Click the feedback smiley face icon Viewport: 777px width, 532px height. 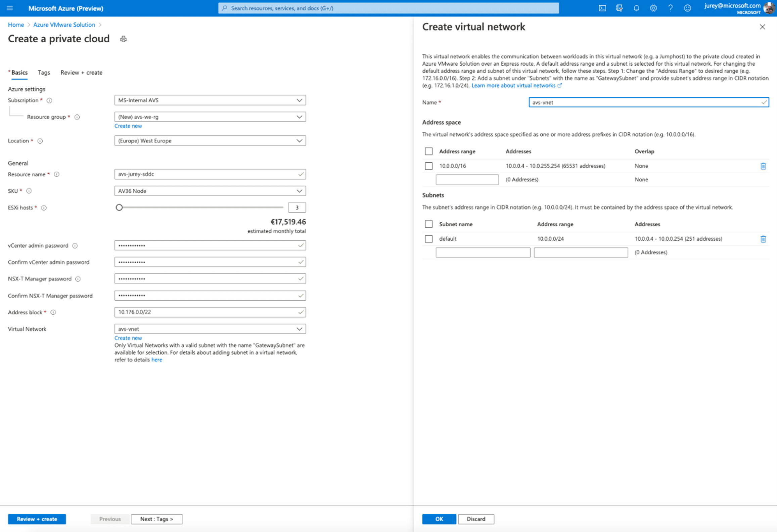point(686,8)
